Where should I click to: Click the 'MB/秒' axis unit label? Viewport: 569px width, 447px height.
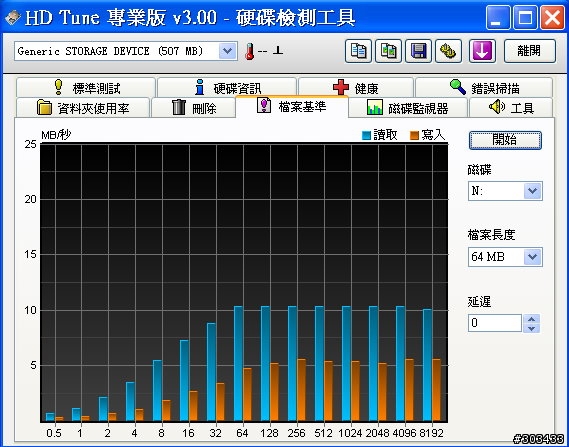tap(56, 135)
